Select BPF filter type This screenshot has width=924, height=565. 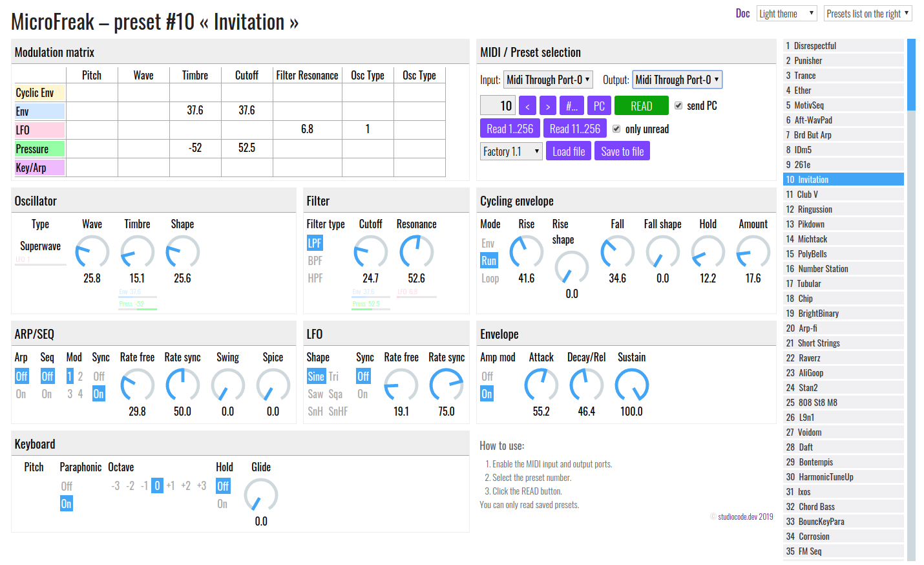coord(315,261)
